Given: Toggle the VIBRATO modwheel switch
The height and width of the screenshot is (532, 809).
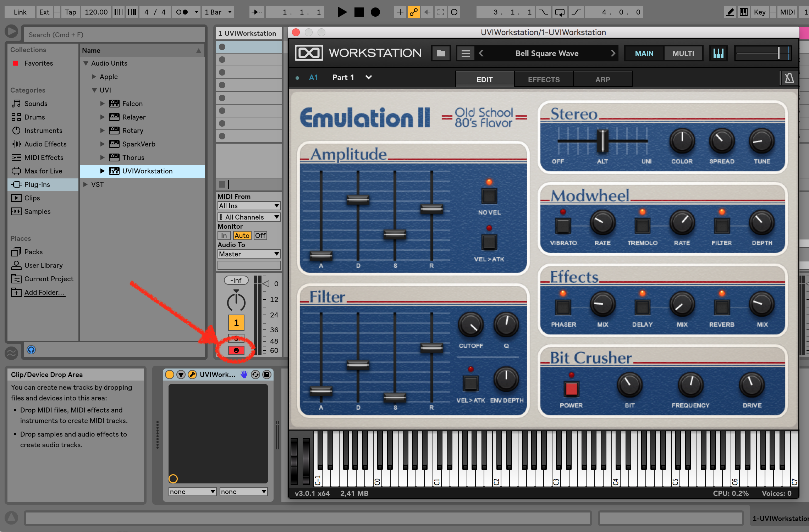Looking at the screenshot, I should pyautogui.click(x=563, y=226).
